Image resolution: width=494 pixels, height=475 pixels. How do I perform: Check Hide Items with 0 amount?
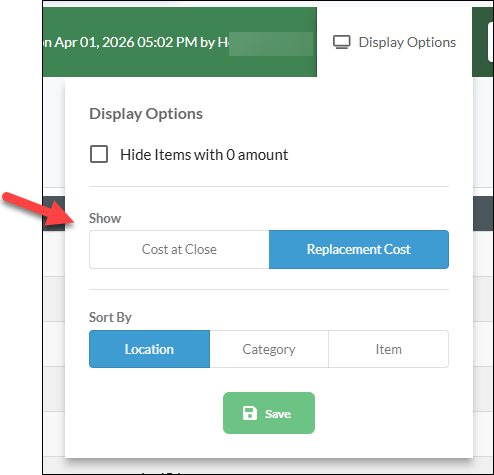[x=99, y=154]
